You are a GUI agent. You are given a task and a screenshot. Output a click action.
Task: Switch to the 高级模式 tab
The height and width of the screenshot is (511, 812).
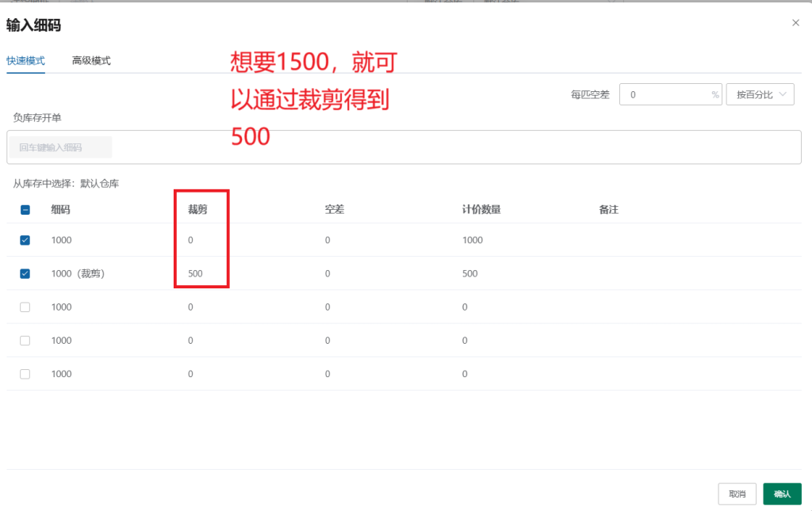[x=91, y=61]
